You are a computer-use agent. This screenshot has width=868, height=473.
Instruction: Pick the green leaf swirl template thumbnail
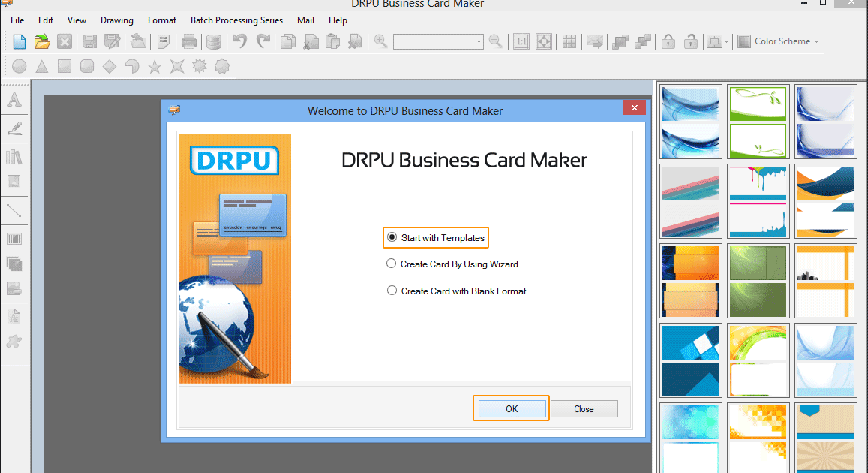point(758,122)
